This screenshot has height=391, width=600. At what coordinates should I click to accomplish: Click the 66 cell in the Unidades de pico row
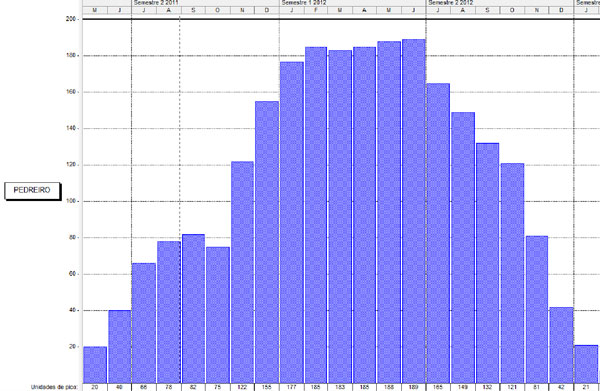coord(144,387)
